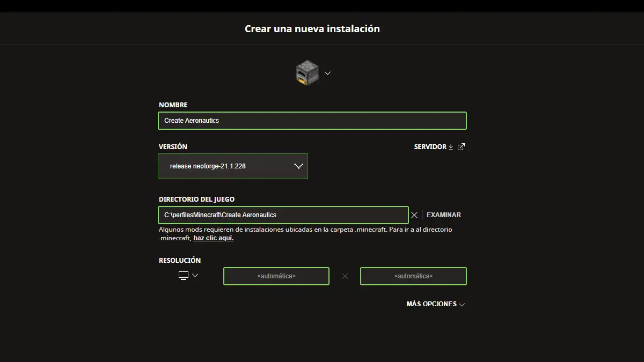Click the download arrow beside SERVIDOR
The width and height of the screenshot is (644, 362).
pyautogui.click(x=450, y=146)
